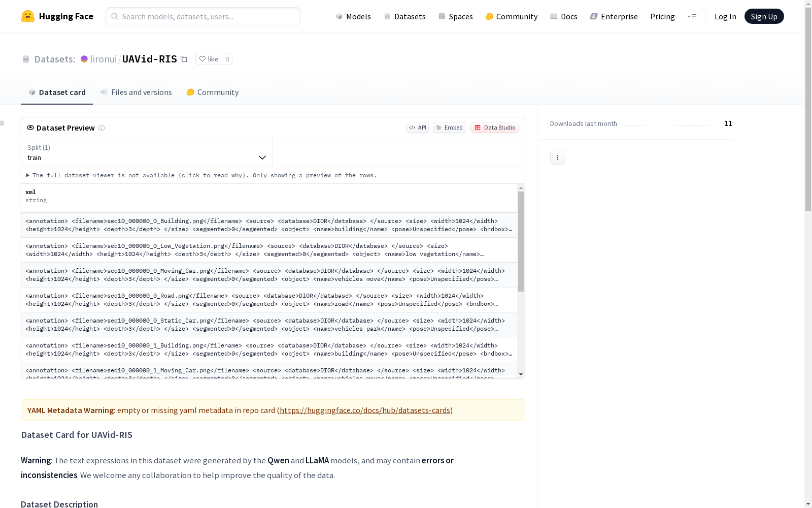
Task: Open the Datasets nav item
Action: point(405,16)
